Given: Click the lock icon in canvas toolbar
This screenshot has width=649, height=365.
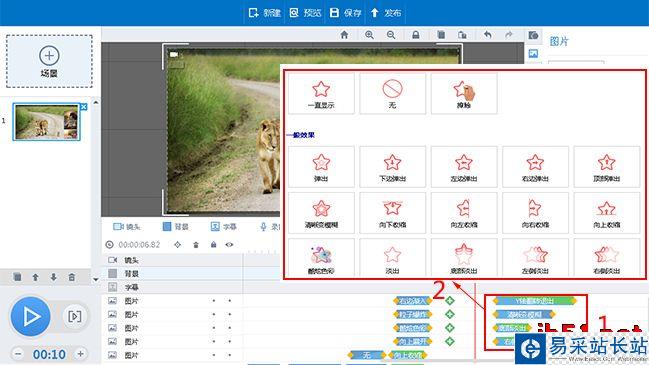Looking at the screenshot, I should pos(416,35).
